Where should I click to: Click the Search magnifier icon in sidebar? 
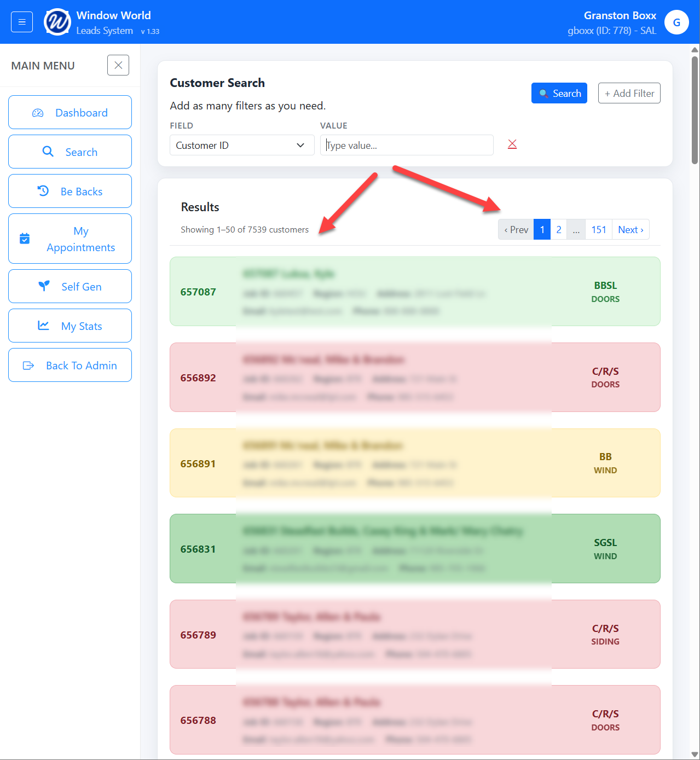48,152
